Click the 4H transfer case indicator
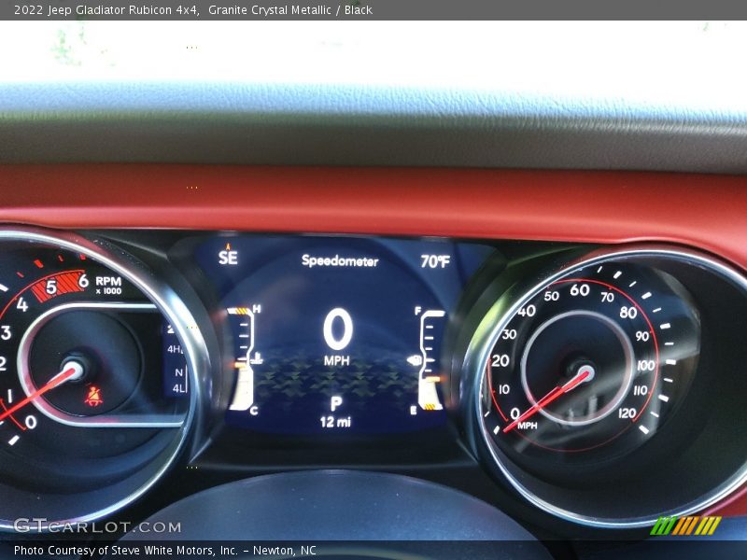This screenshot has width=747, height=560. [175, 349]
